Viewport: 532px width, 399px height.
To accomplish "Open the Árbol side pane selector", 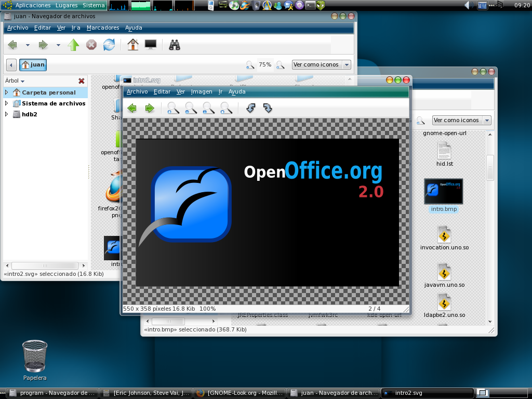I will [15, 81].
